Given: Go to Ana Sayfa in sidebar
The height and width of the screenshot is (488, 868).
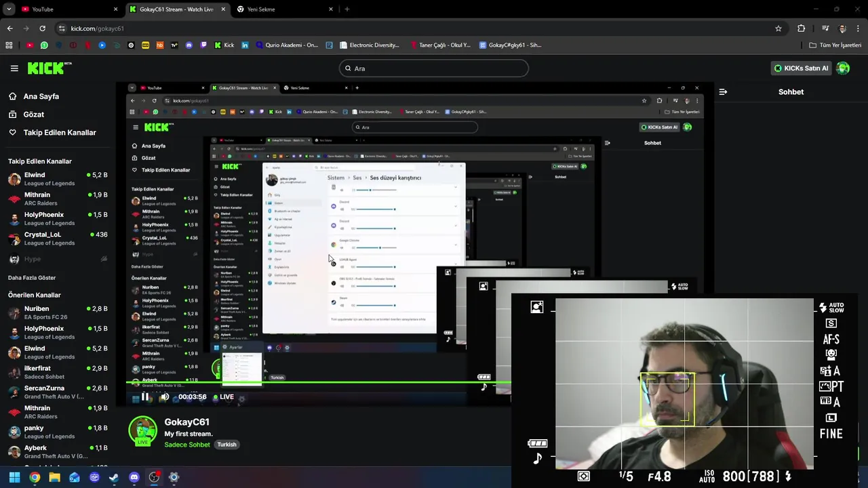Looking at the screenshot, I should pos(34,96).
